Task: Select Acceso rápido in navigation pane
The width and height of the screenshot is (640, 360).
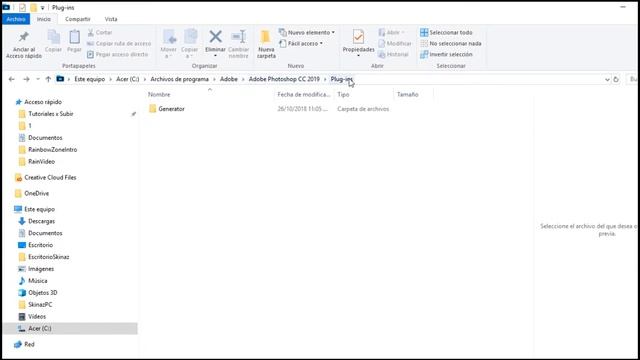Action: coord(43,102)
